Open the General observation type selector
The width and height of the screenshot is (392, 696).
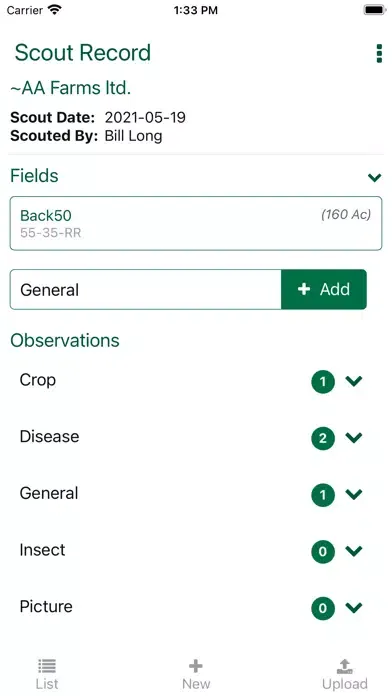[x=146, y=289]
